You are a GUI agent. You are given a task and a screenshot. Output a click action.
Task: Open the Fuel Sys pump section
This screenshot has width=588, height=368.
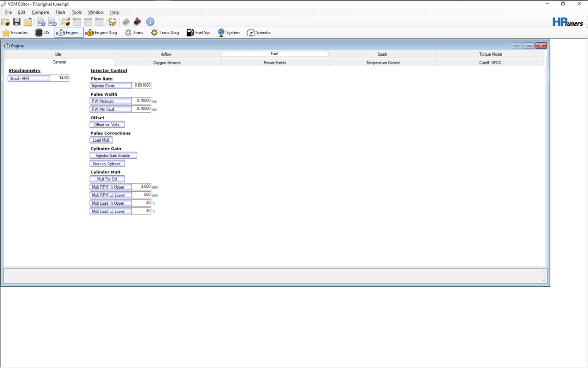click(x=198, y=33)
